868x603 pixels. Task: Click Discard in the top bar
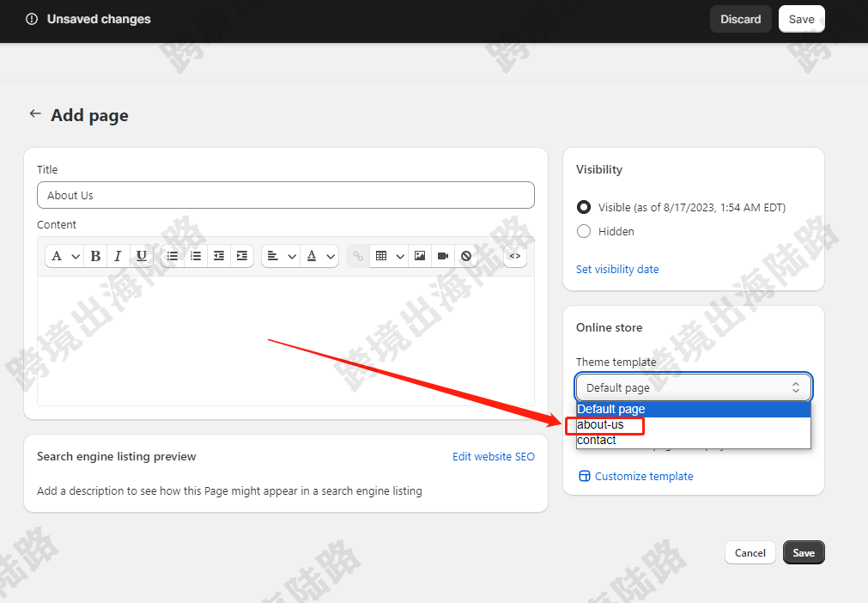[741, 19]
